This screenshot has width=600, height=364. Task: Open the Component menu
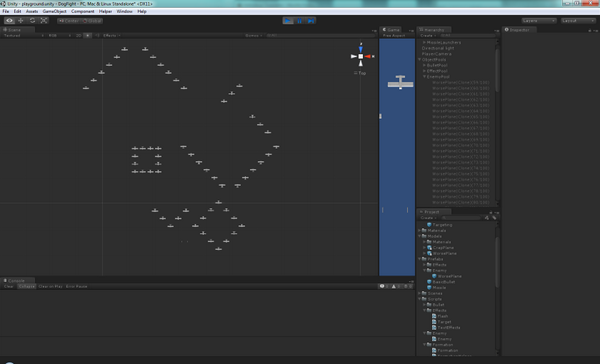click(x=83, y=11)
